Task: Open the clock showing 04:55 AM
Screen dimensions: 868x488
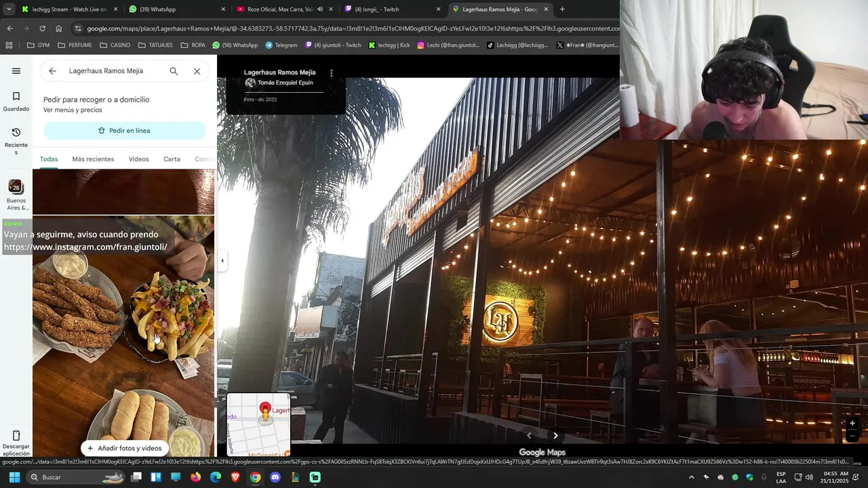Action: pyautogui.click(x=835, y=477)
